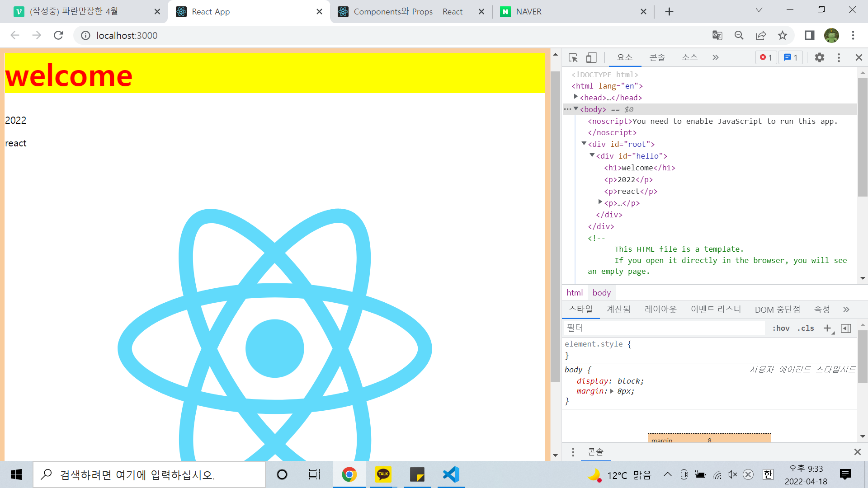Open Chrome three-dot main menu
The image size is (868, 488).
tap(853, 35)
